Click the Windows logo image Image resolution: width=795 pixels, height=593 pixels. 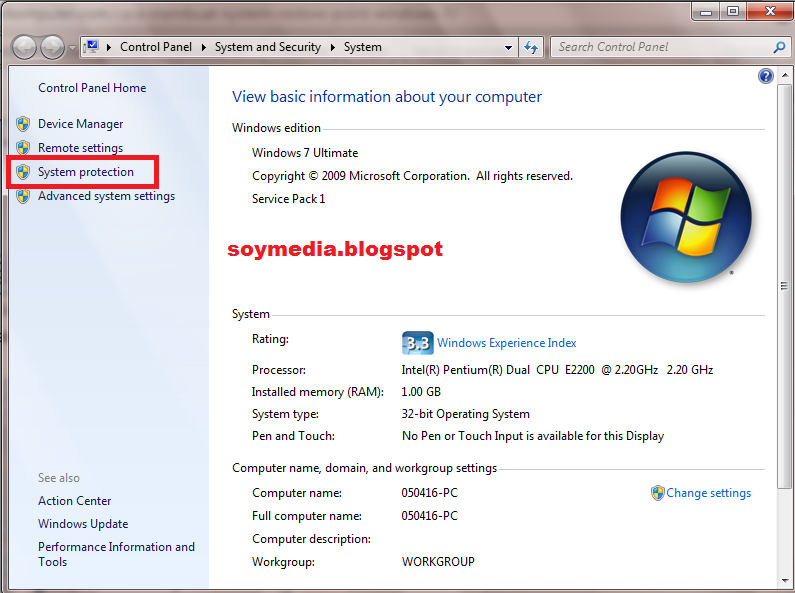tap(686, 217)
